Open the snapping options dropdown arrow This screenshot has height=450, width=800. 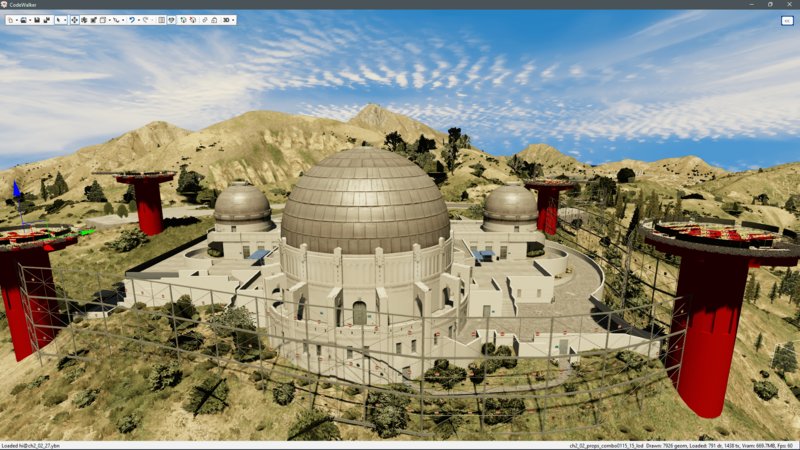pos(123,20)
